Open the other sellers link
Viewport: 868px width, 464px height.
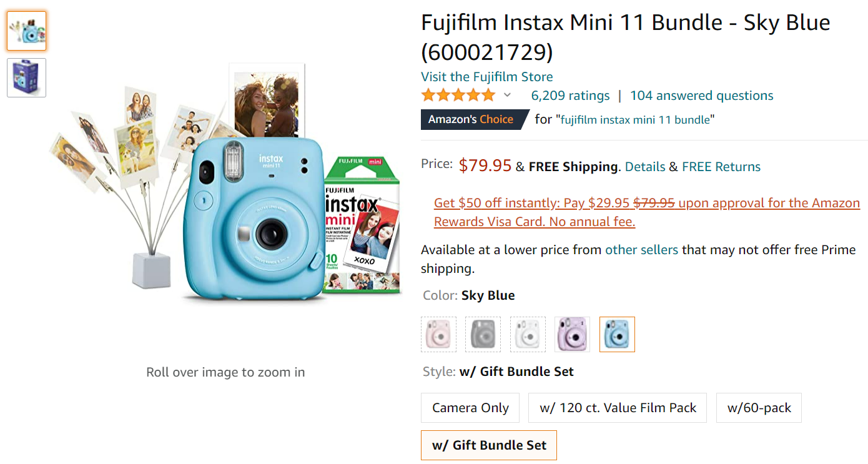[x=641, y=250]
